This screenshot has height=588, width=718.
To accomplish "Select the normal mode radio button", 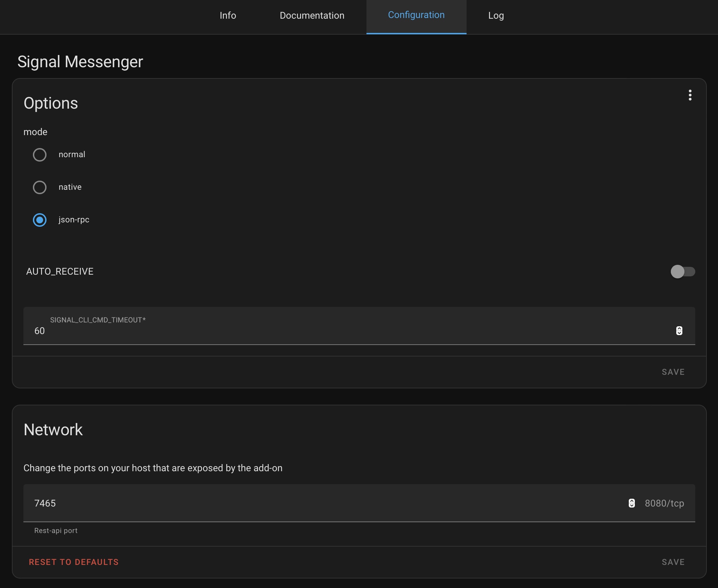I will coord(40,155).
